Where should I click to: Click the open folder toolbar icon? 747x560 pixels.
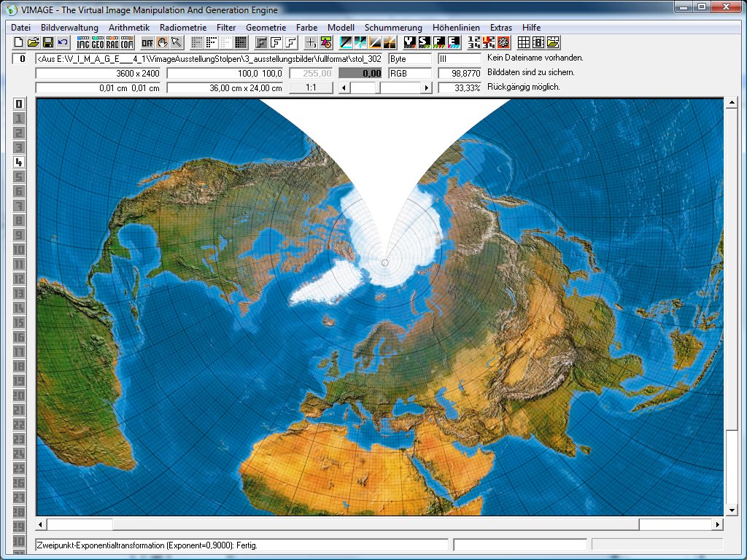[34, 42]
